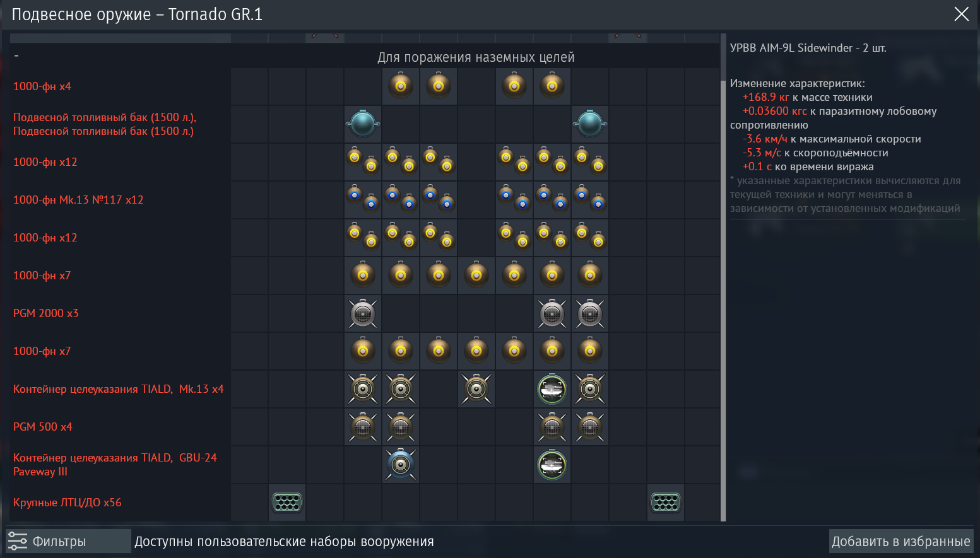This screenshot has width=980, height=558.
Task: Select the first PGM 500 bomb icon
Action: 363,427
